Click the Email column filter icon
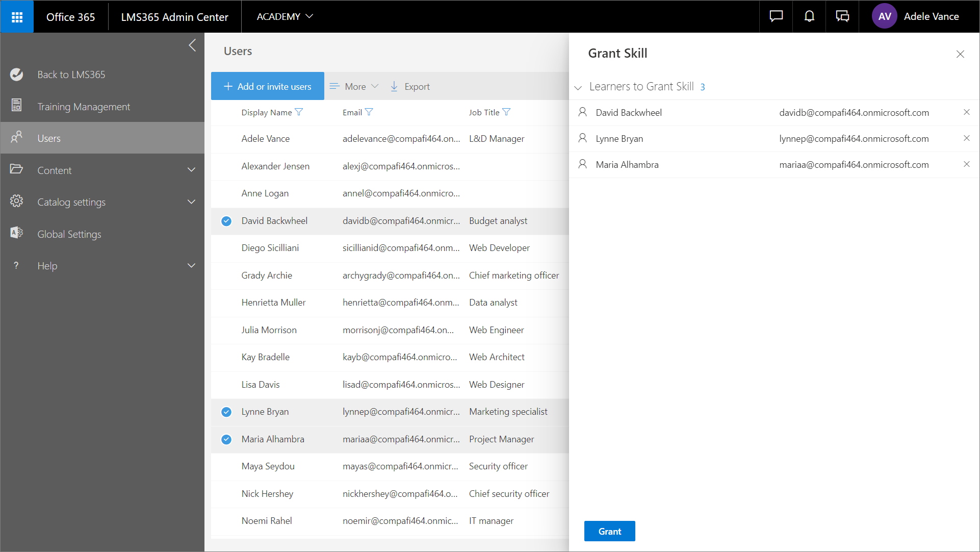The height and width of the screenshot is (552, 980). (369, 112)
